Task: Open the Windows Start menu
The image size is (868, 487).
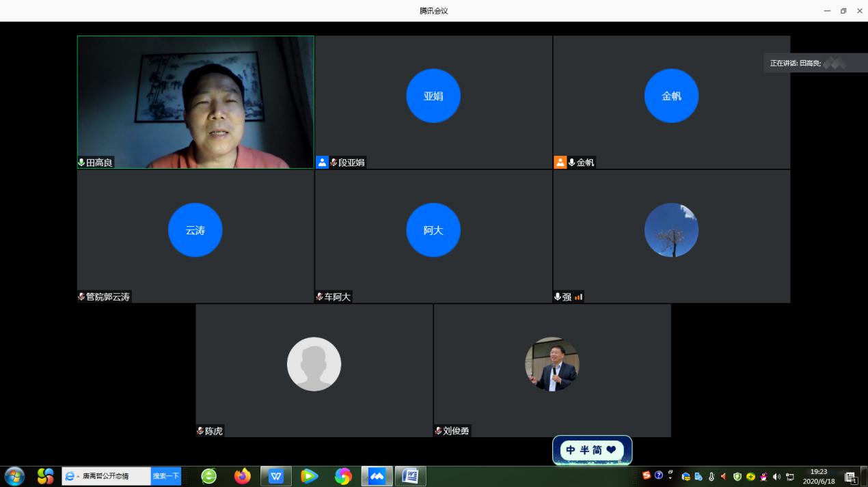Action: pos(14,476)
